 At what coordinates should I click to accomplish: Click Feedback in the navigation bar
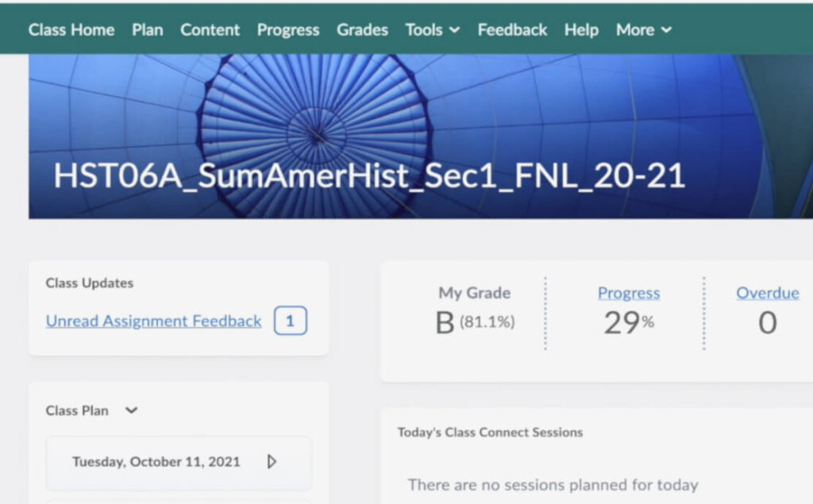point(511,30)
